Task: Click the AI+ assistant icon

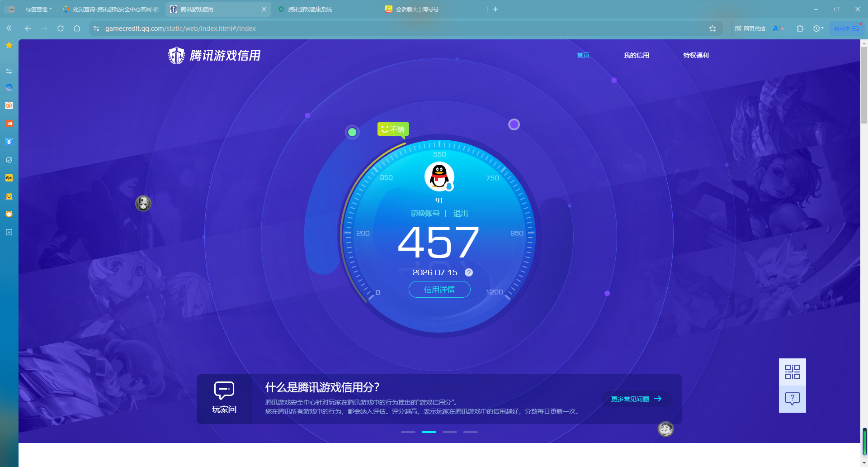Action: (778, 29)
